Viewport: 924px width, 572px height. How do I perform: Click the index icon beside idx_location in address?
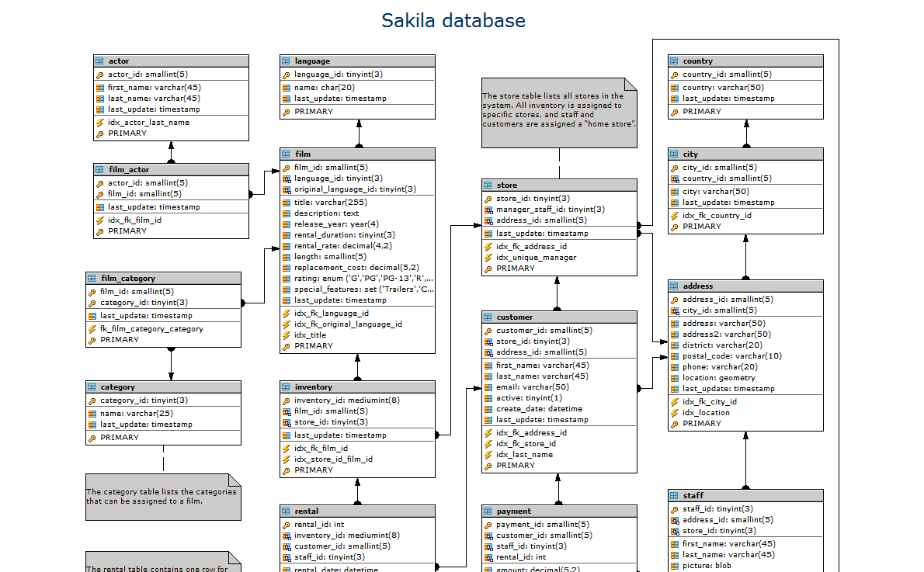[x=674, y=413]
